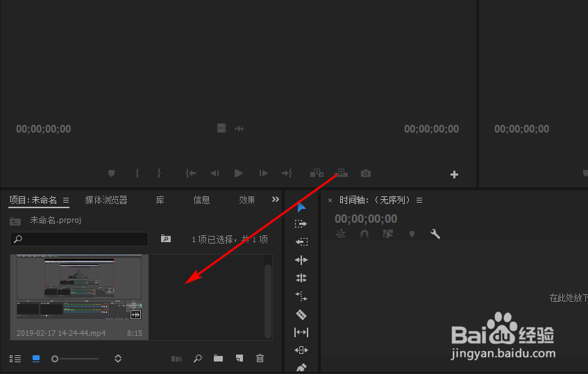This screenshot has height=374, width=588.
Task: Open the sort icons dropdown
Action: (118, 359)
